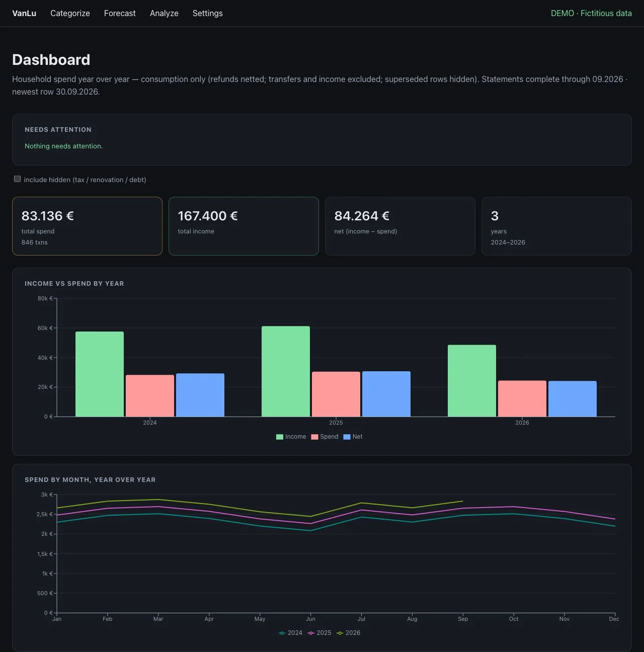Click the 2025 label under bar chart
Screen dimensions: 644x652
tap(336, 423)
